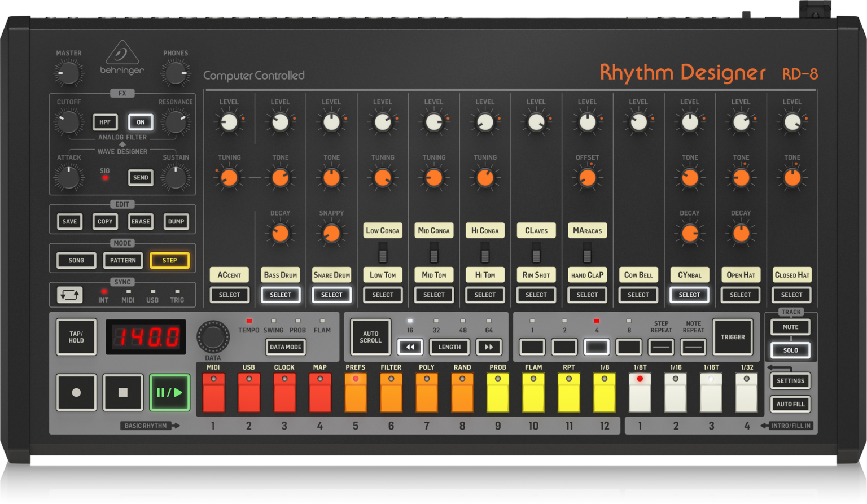Click the rewind double-arrow button
This screenshot has height=504, width=867.
[x=410, y=347]
